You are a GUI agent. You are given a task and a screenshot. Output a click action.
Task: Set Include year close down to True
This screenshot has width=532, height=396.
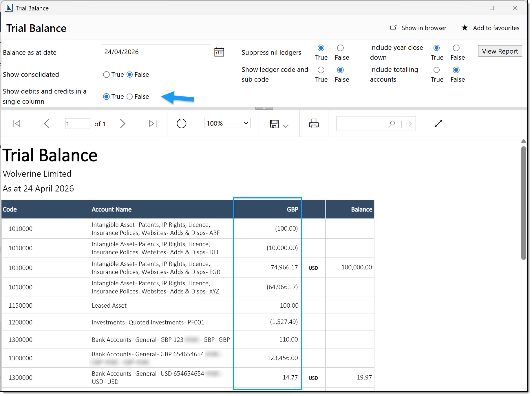pos(436,48)
